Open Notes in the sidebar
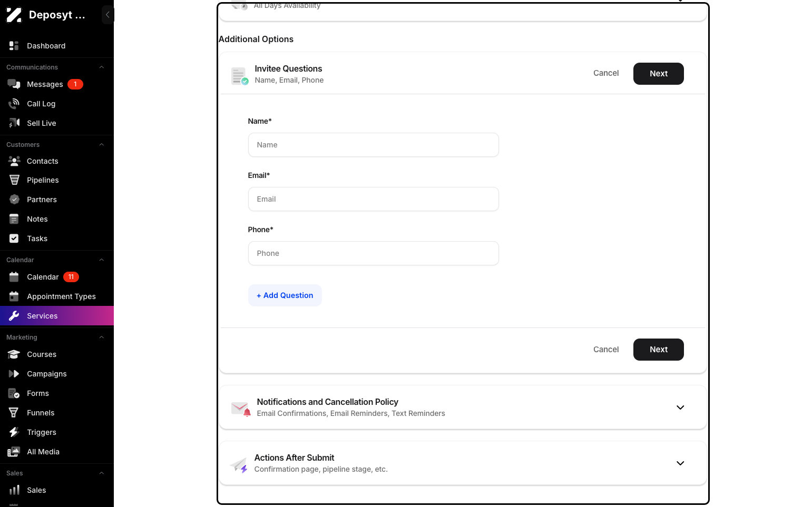 click(57, 219)
